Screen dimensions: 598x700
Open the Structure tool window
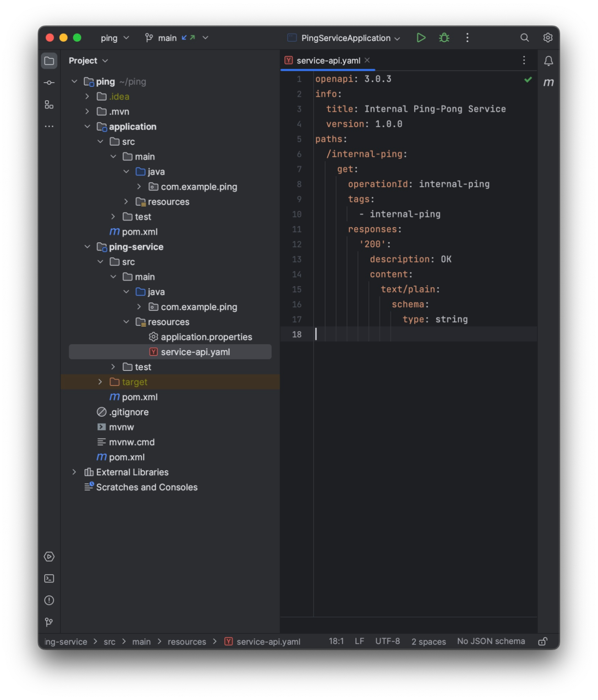pyautogui.click(x=49, y=105)
